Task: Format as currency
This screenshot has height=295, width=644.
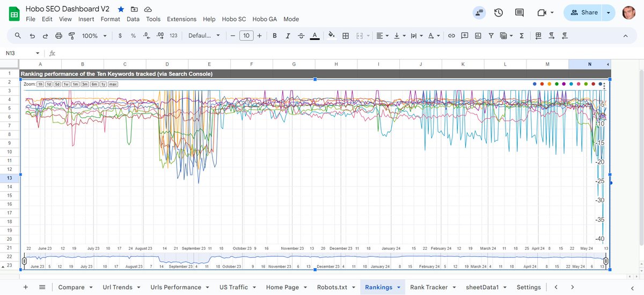Action: [x=120, y=35]
